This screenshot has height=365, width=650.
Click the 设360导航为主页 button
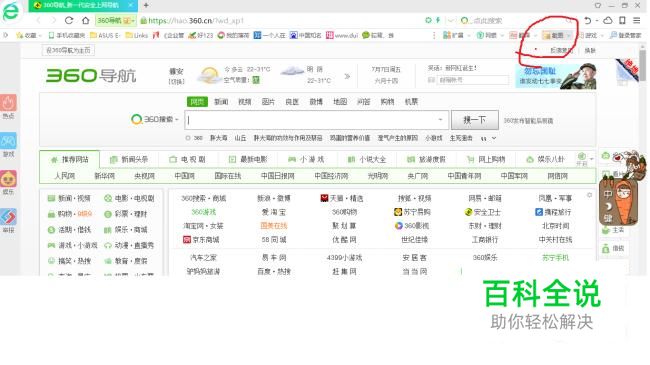(x=68, y=50)
